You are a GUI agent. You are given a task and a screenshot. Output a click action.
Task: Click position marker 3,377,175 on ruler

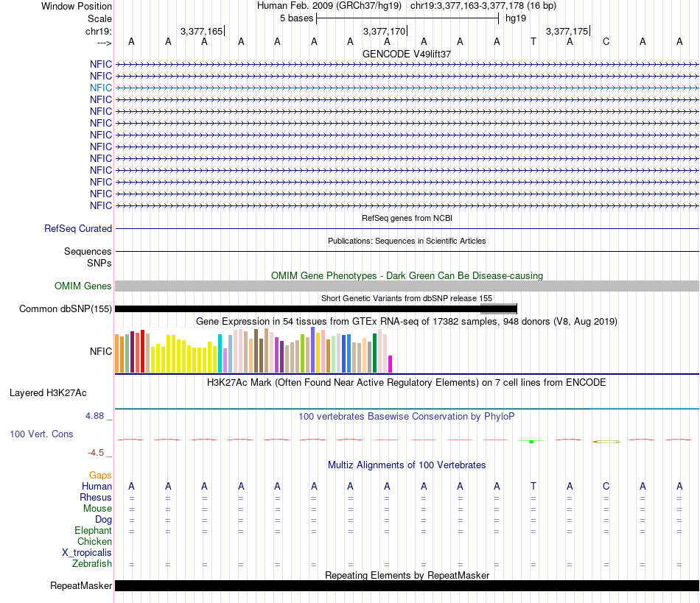pos(567,31)
